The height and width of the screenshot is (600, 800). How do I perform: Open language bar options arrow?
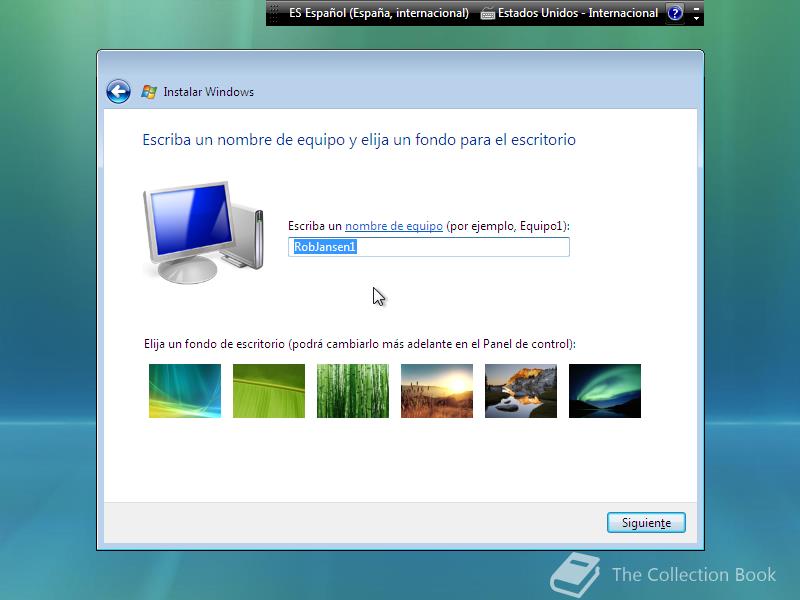(x=696, y=18)
